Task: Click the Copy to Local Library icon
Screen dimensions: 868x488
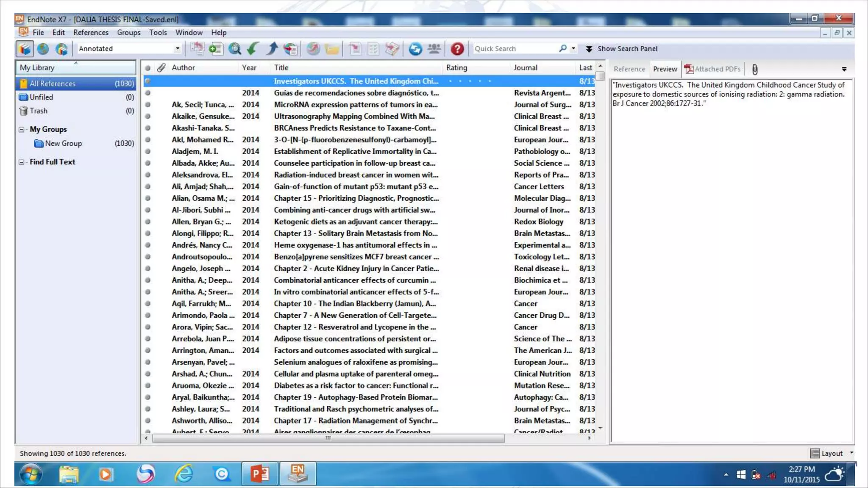Action: 197,49
